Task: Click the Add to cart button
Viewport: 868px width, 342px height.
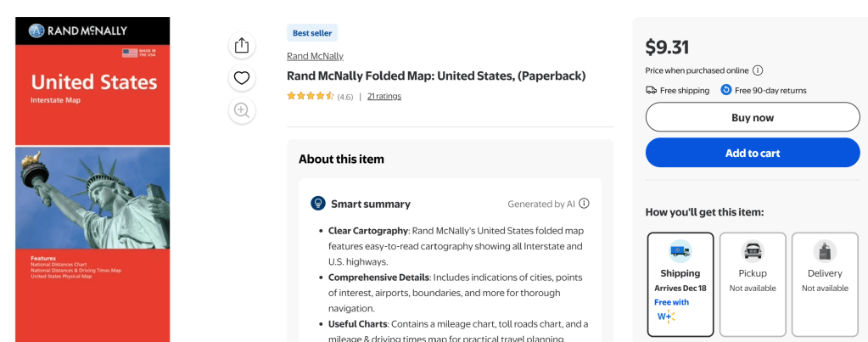Action: point(753,153)
